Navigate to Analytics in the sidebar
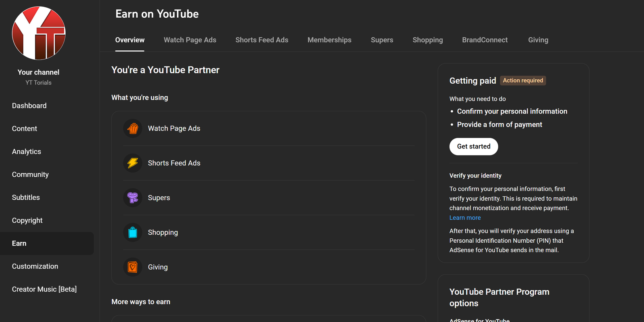The height and width of the screenshot is (322, 644). (x=27, y=151)
